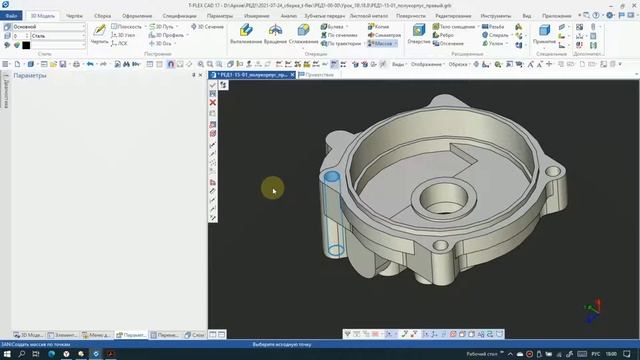The width and height of the screenshot is (640, 360).
Task: Open the Виды views dropdown
Action: click(399, 64)
